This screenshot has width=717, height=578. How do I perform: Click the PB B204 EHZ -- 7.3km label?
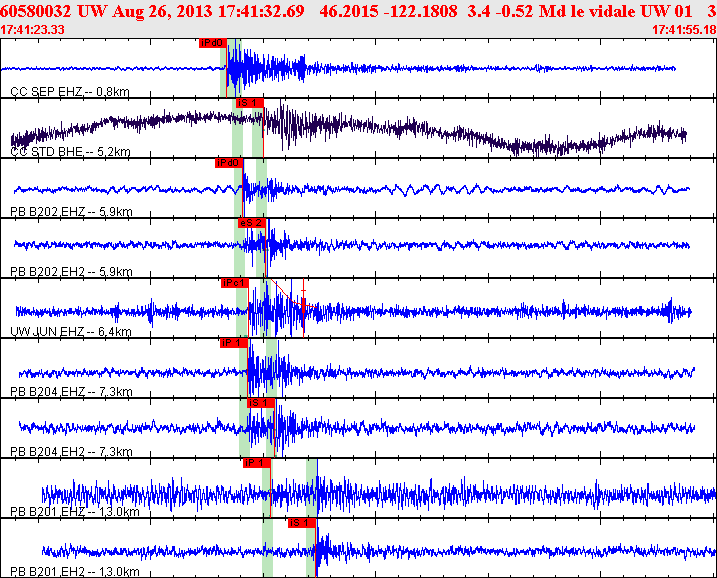click(71, 392)
